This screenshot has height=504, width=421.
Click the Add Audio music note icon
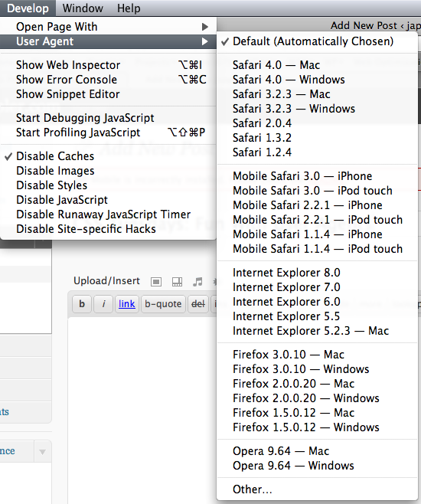tap(197, 282)
